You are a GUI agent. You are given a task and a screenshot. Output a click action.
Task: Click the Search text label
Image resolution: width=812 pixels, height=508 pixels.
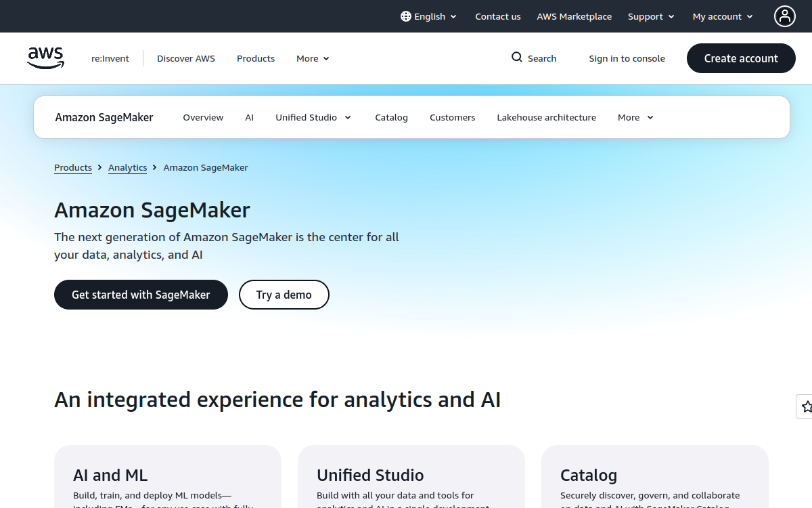[542, 58]
